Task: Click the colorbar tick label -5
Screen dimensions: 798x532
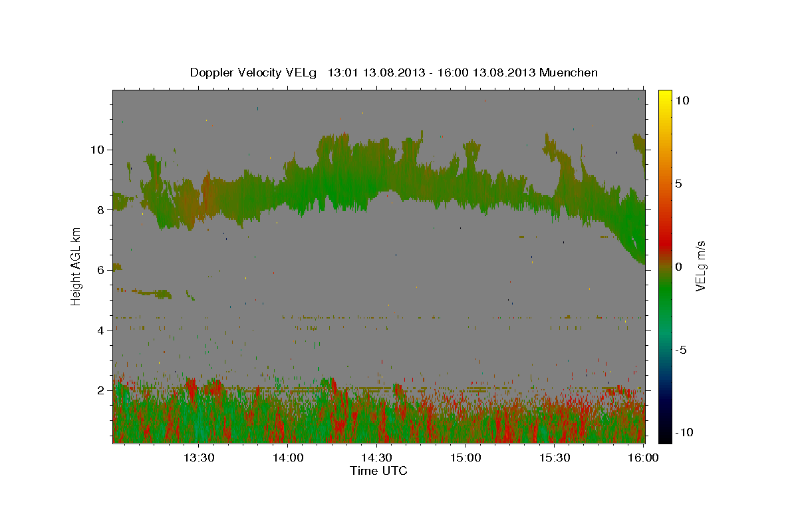Action: pyautogui.click(x=681, y=350)
